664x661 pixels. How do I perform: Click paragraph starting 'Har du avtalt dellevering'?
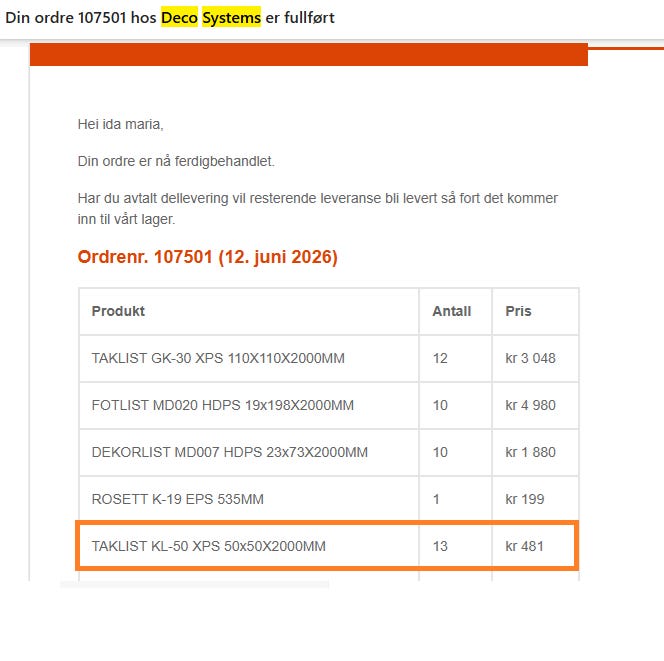[x=318, y=208]
